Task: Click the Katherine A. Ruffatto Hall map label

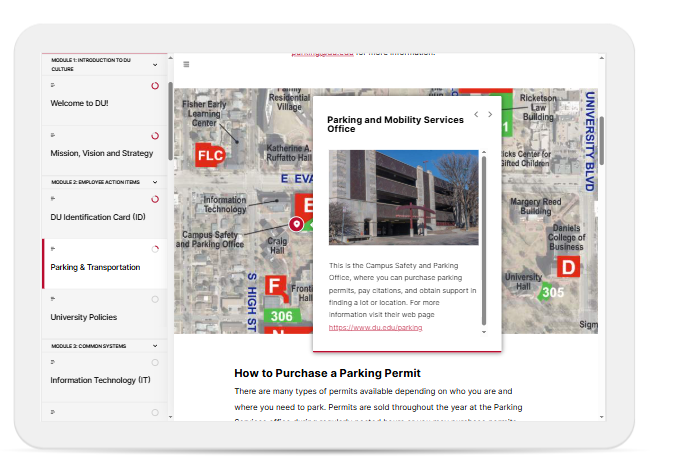Action: 289,153
